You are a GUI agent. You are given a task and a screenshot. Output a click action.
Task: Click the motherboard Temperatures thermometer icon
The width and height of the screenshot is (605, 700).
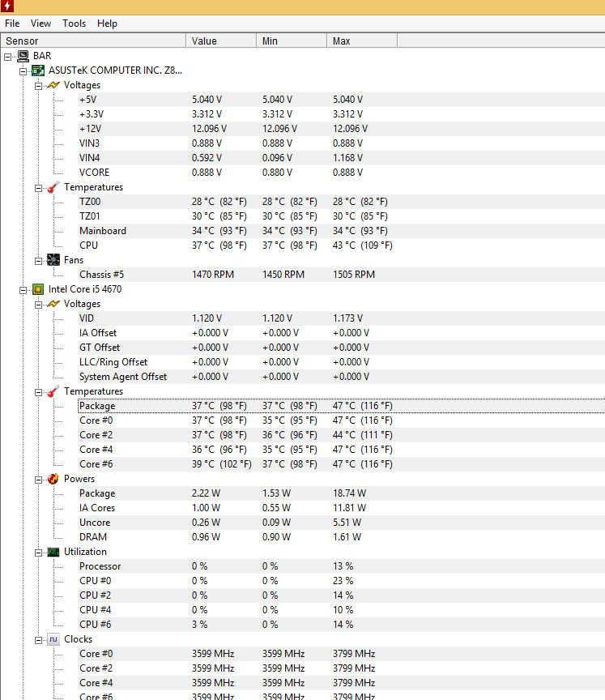pyautogui.click(x=53, y=187)
